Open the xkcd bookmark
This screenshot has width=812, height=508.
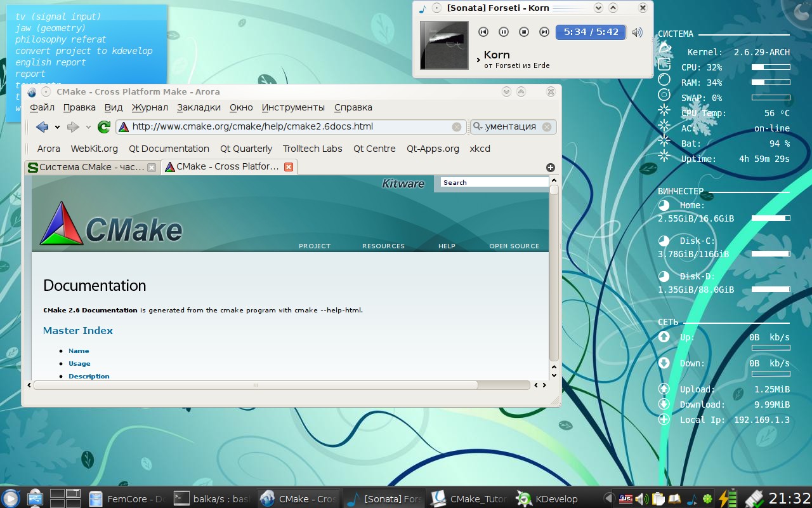point(480,149)
